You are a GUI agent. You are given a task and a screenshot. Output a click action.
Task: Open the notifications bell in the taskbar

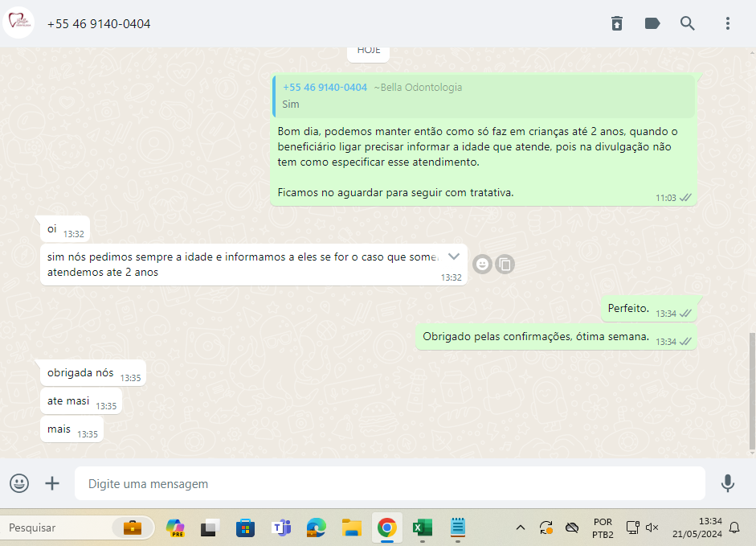click(734, 528)
